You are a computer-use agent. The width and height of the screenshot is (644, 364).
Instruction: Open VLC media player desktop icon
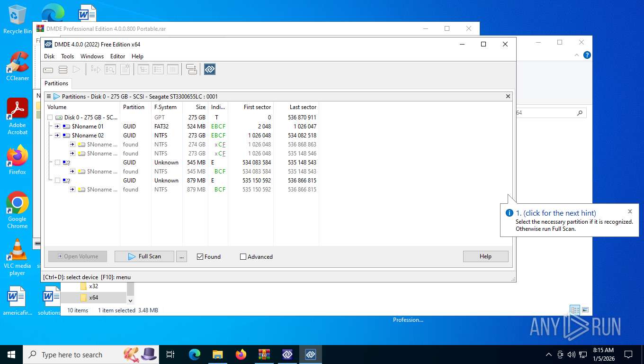click(x=18, y=257)
